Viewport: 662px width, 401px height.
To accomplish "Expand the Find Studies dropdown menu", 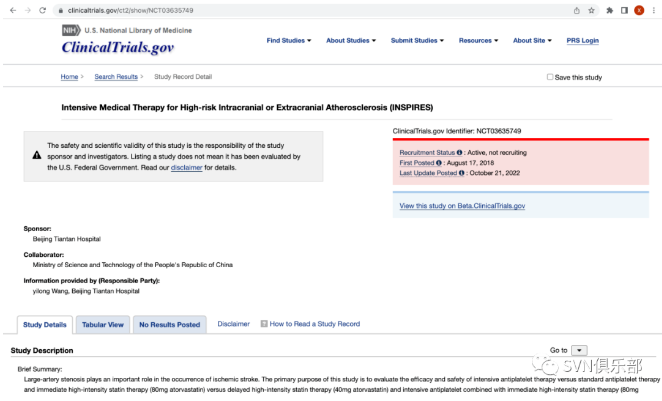I will coord(289,41).
